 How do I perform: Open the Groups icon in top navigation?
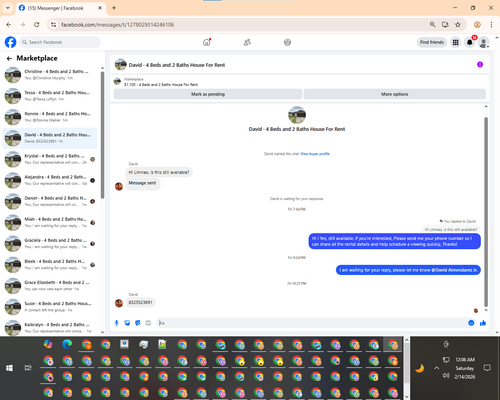(x=287, y=42)
